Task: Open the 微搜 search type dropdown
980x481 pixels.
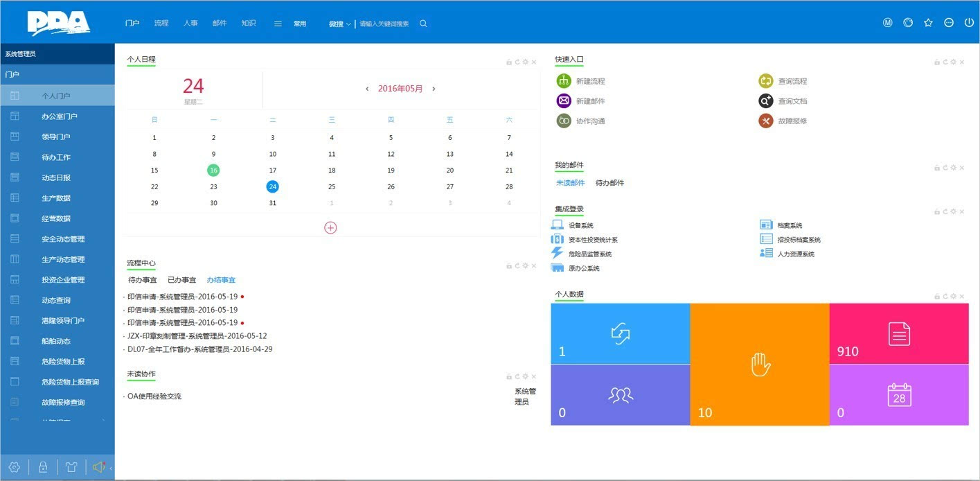Action: click(339, 24)
